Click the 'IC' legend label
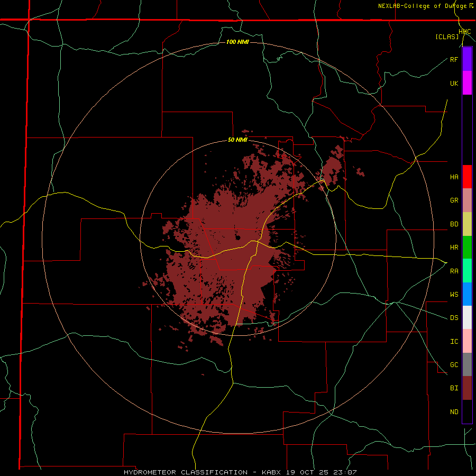 (454, 342)
